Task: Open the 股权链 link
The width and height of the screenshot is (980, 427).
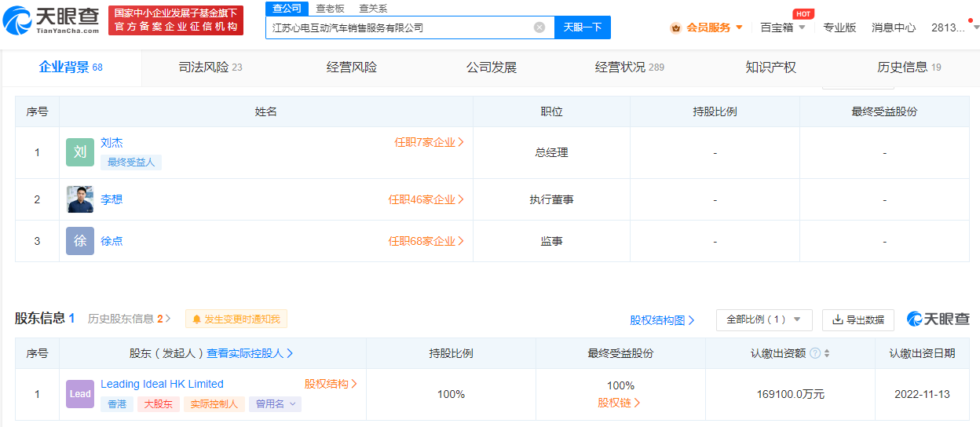Action: [x=620, y=403]
